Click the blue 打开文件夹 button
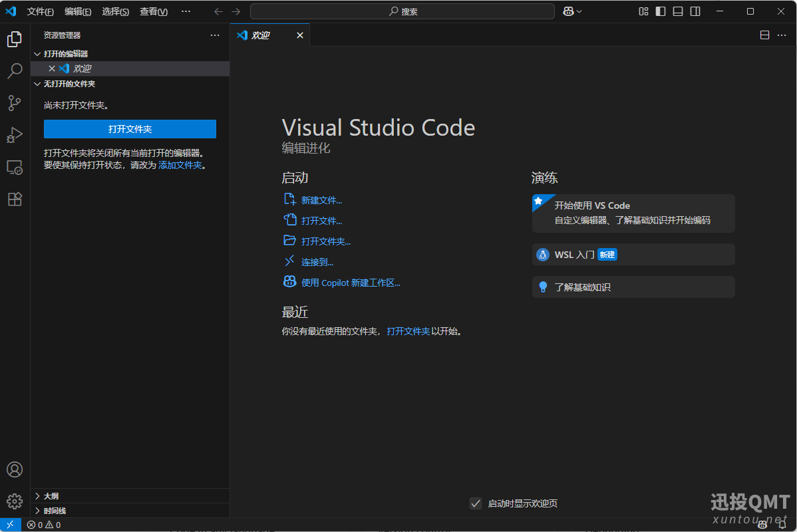Screen dimensions: 797x532 130,129
